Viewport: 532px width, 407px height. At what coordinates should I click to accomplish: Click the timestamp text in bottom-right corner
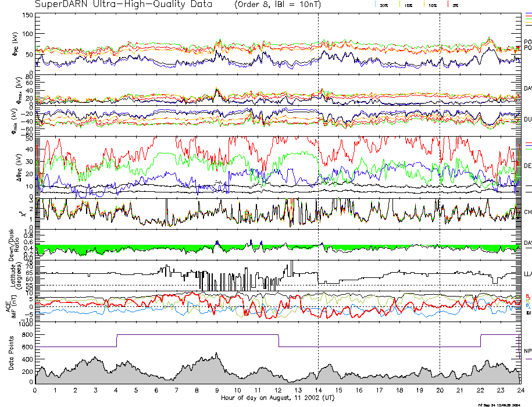(x=504, y=404)
